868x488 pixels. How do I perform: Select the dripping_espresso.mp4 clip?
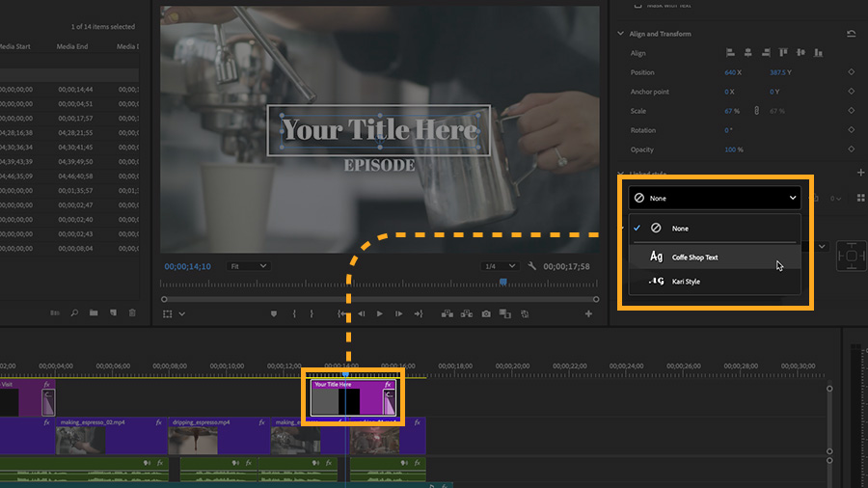click(219, 436)
